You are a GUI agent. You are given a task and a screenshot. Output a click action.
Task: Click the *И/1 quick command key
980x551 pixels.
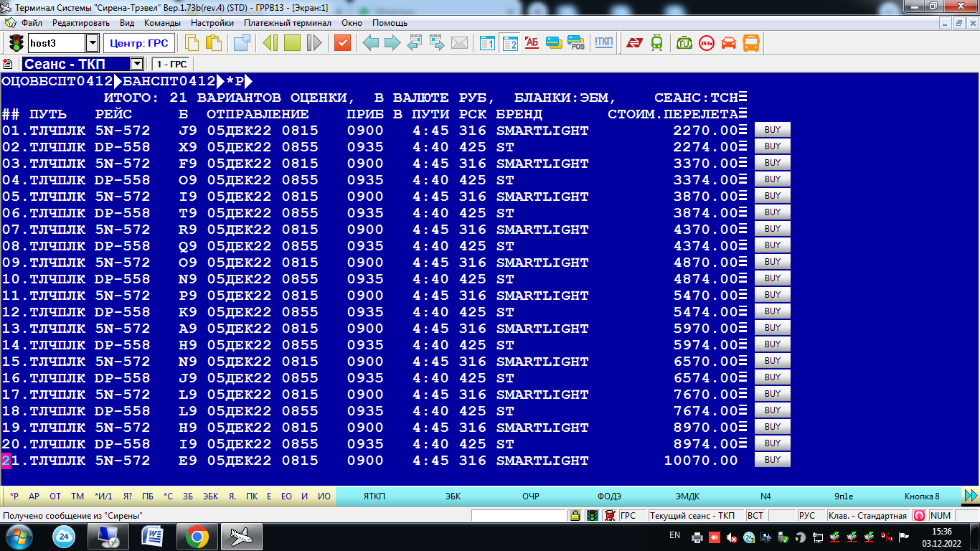[103, 496]
